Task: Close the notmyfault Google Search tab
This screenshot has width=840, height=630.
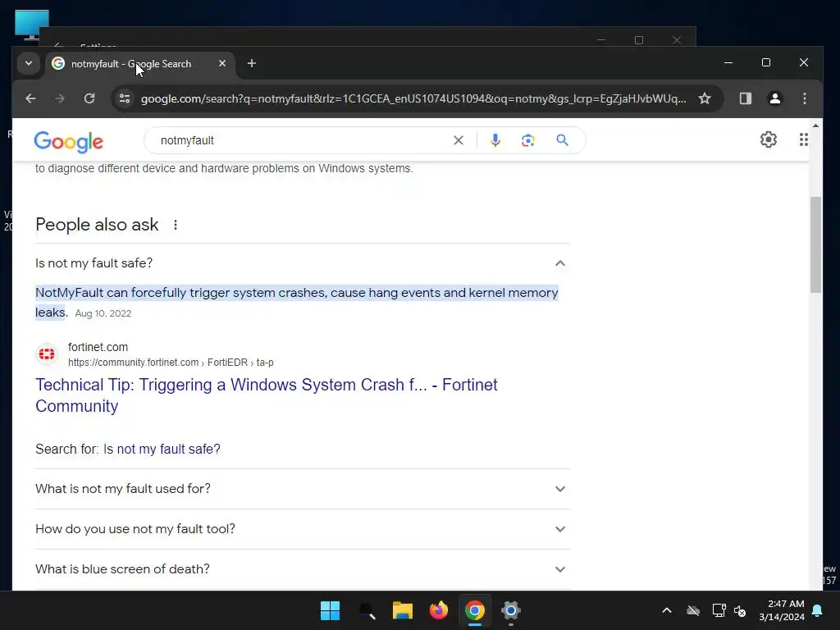Action: [x=222, y=63]
